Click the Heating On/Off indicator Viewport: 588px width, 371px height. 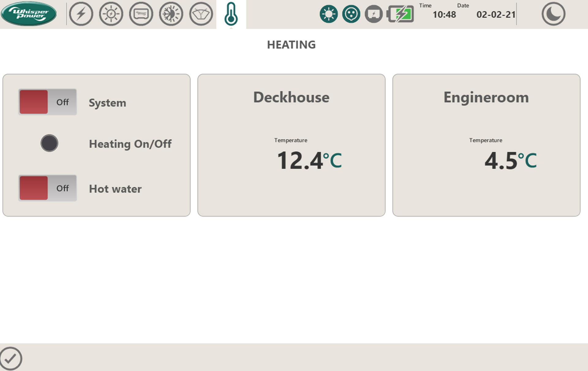pyautogui.click(x=49, y=143)
